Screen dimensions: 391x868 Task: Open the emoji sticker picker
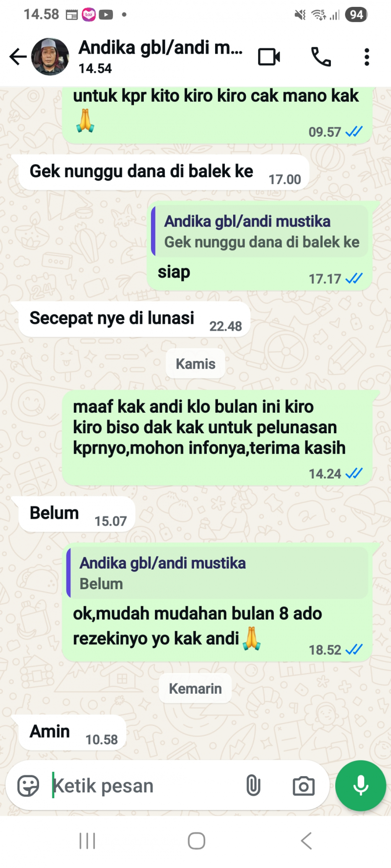tap(28, 786)
